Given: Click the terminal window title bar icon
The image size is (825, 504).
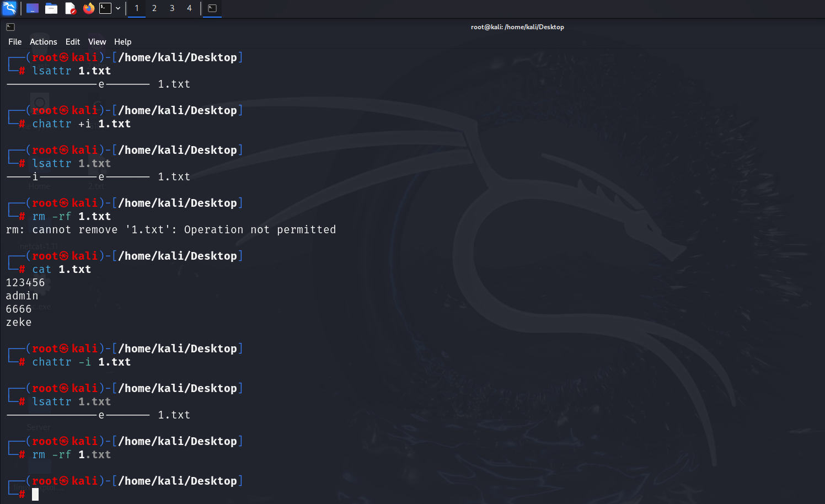Looking at the screenshot, I should [10, 27].
